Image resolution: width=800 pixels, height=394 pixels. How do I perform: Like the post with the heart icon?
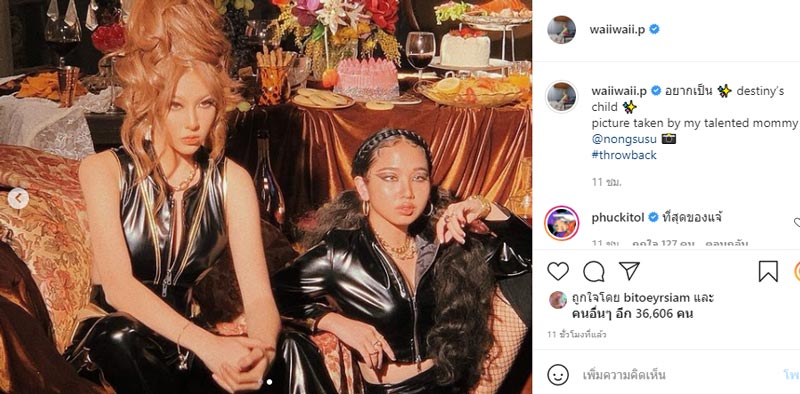click(558, 271)
